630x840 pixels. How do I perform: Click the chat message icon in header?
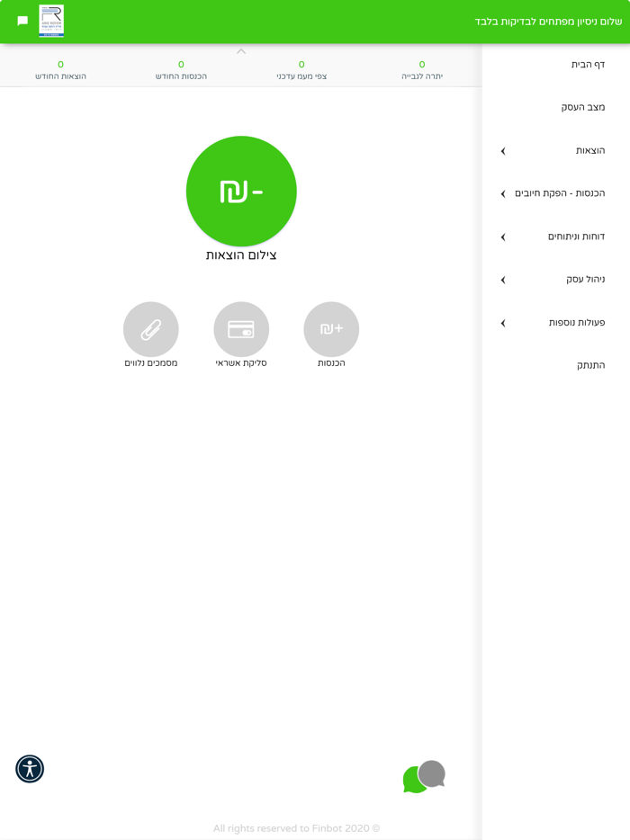click(22, 21)
